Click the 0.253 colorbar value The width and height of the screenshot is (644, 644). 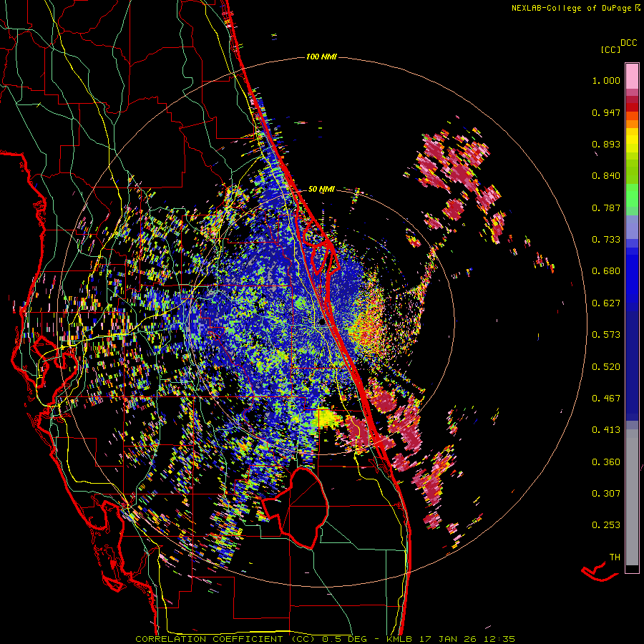tap(606, 525)
